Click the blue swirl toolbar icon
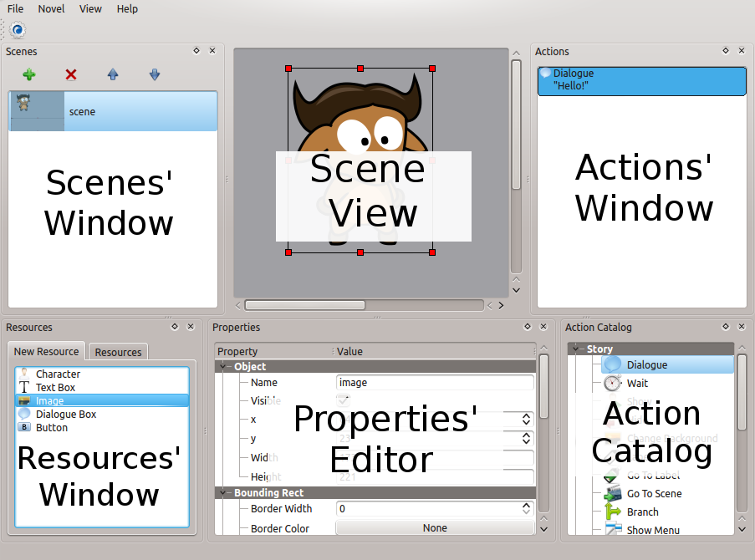Screen dimensions: 755x560 pos(18,30)
